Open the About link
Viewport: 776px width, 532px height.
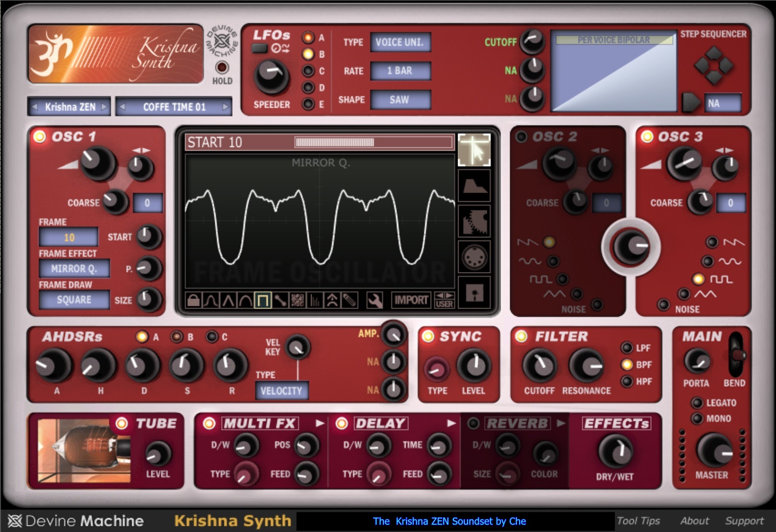pyautogui.click(x=694, y=521)
